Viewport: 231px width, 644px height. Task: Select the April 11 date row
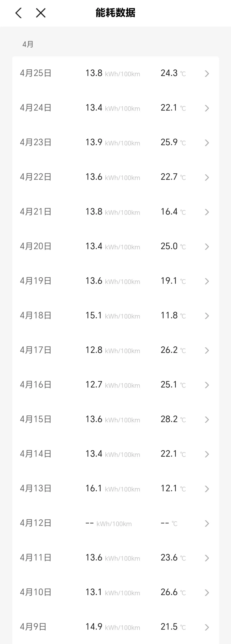tap(36, 557)
